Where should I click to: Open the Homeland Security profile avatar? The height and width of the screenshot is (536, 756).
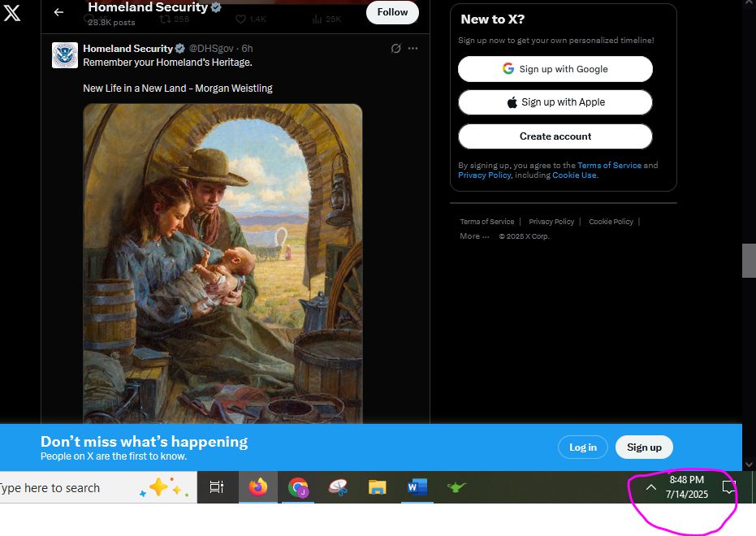pyautogui.click(x=65, y=55)
